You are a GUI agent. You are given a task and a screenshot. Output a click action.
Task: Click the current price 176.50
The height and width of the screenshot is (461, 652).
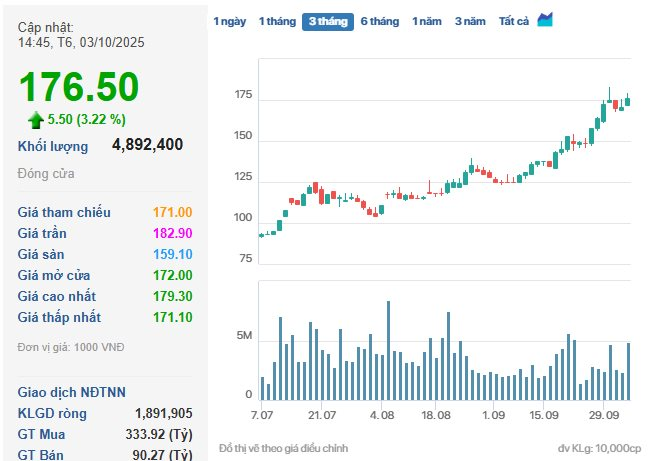pos(79,87)
